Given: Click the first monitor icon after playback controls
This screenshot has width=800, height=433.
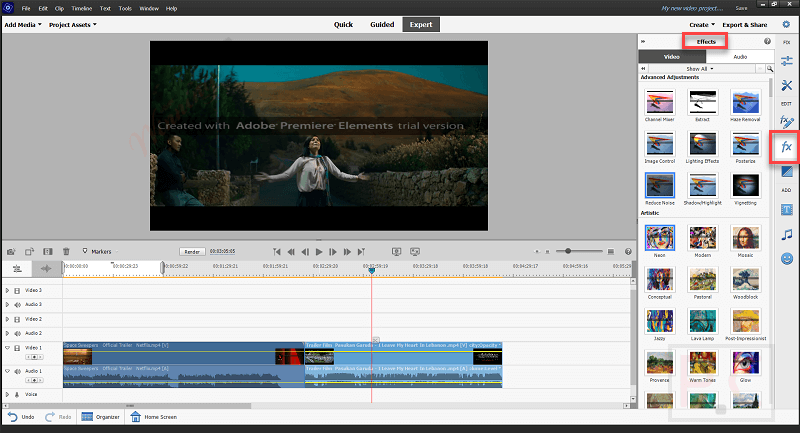Looking at the screenshot, I should point(396,251).
